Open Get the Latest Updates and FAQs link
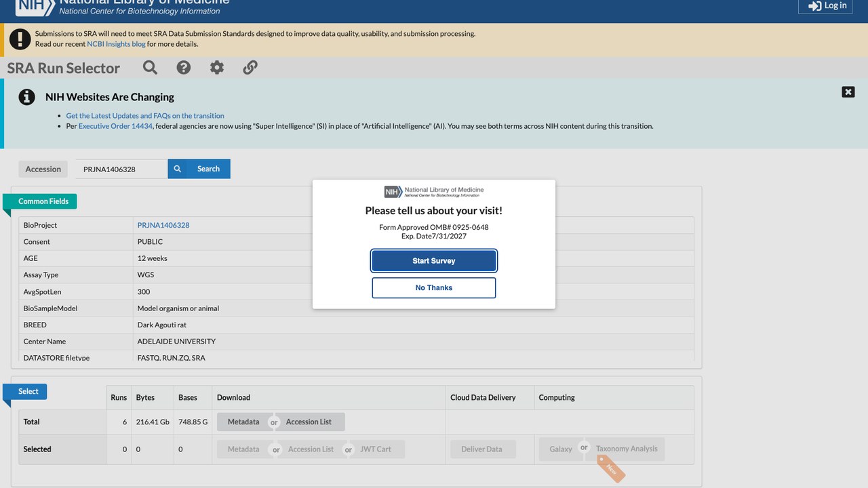 pyautogui.click(x=145, y=116)
